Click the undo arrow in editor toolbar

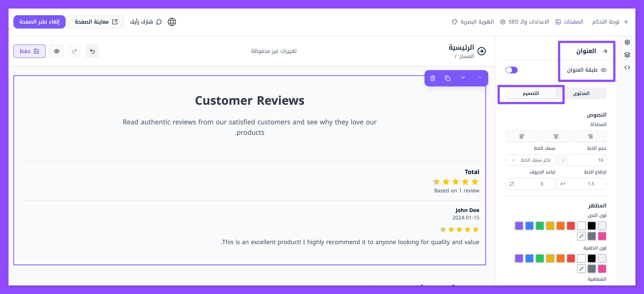tap(92, 51)
